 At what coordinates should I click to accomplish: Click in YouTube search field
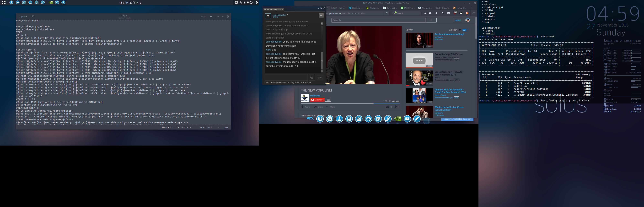coord(379,20)
